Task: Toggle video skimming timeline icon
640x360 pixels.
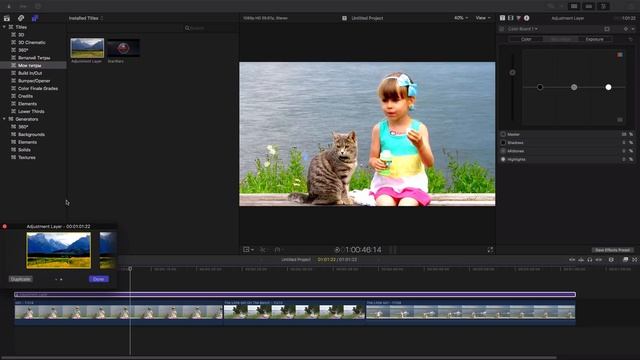Action: (x=572, y=260)
